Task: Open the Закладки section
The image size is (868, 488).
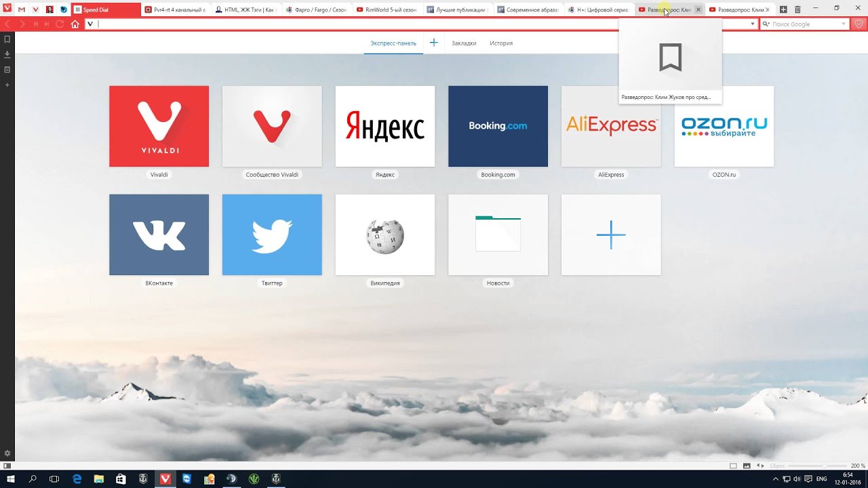Action: tap(464, 43)
